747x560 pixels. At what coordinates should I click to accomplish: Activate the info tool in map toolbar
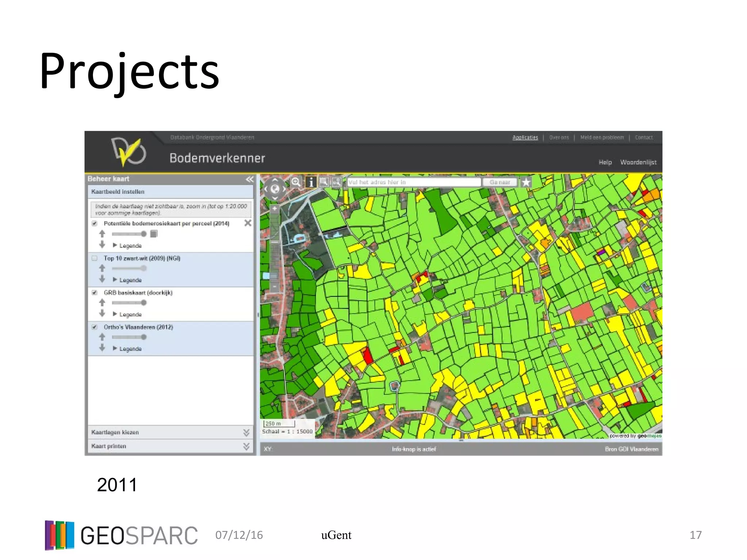coord(311,182)
